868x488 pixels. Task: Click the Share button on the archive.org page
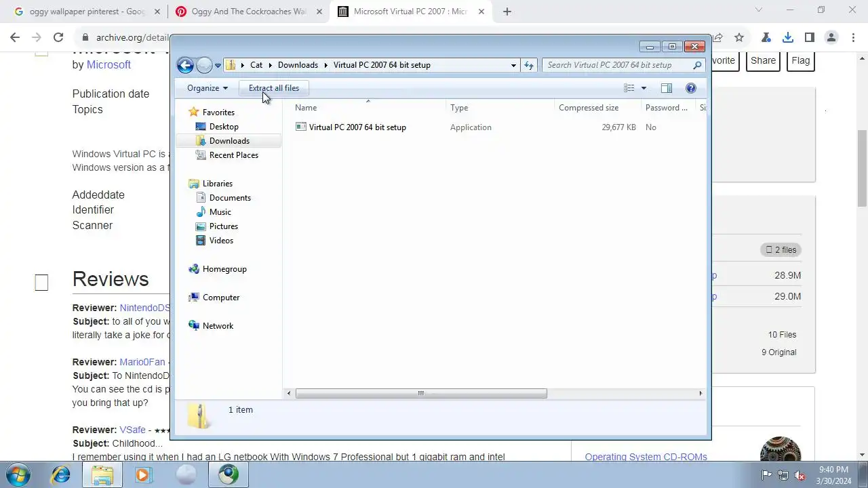[763, 60]
